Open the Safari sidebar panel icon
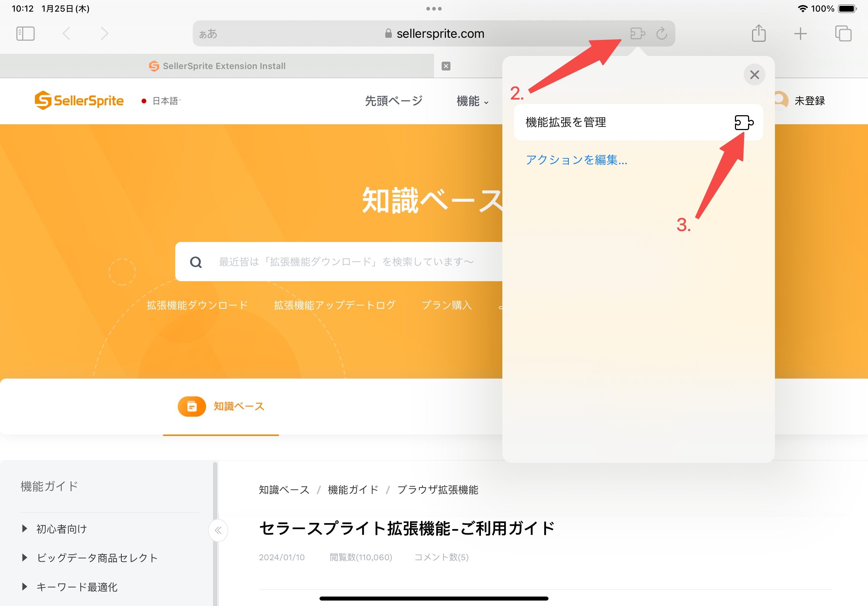Viewport: 868px width, 606px height. [x=25, y=34]
